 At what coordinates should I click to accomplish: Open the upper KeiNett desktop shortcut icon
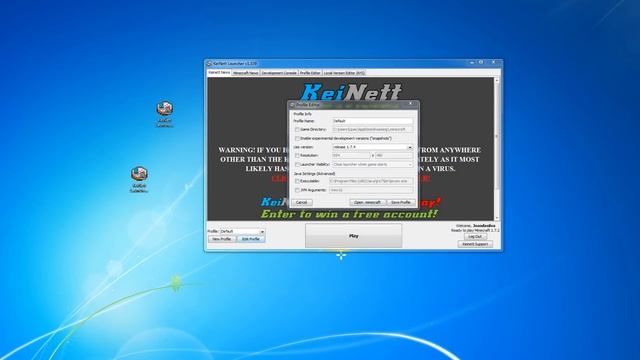(x=164, y=109)
